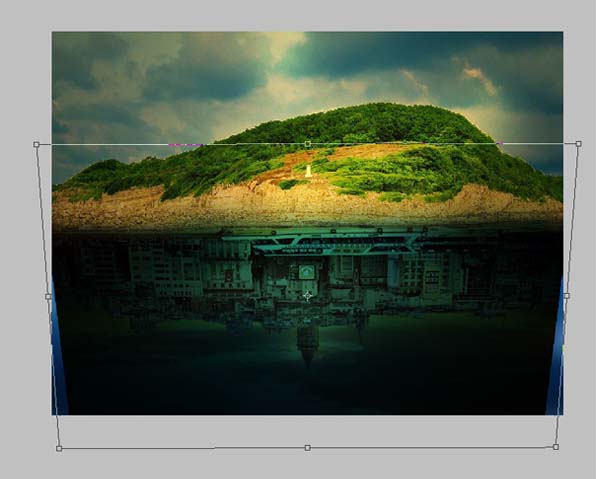The height and width of the screenshot is (479, 596).
Task: Click the left-middle transform handle
Action: point(48,297)
